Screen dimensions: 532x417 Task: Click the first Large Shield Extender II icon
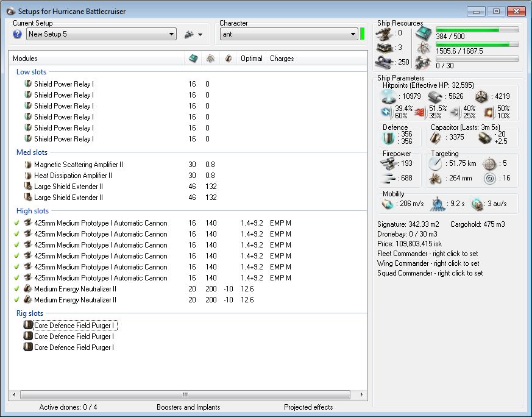[28, 187]
